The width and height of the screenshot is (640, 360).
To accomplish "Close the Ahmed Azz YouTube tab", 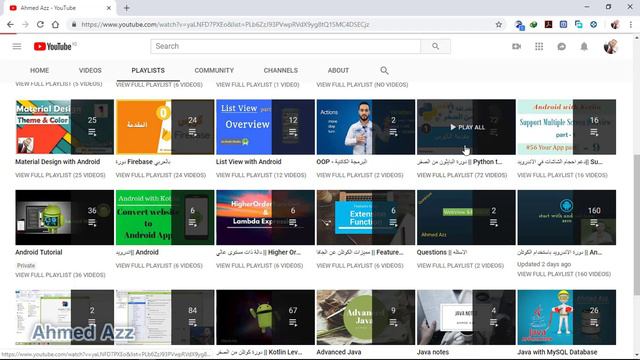I will click(x=109, y=8).
